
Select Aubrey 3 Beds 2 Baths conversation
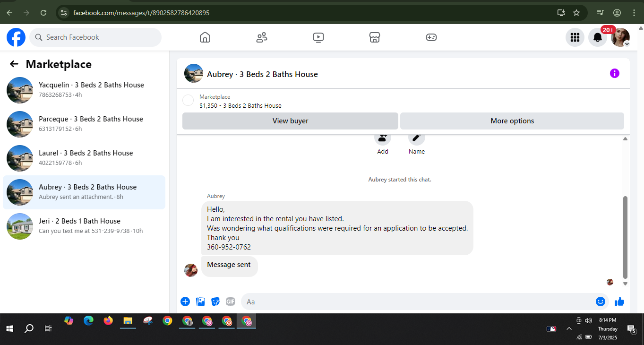84,192
